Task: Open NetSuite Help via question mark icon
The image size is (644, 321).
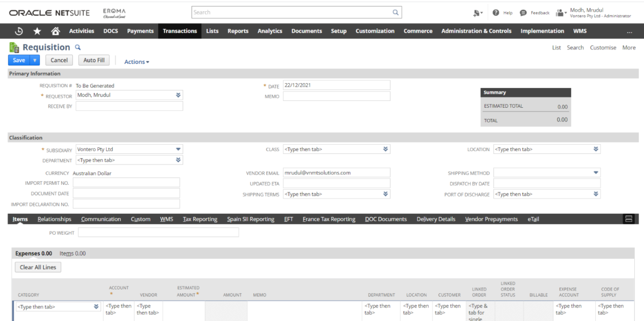Action: [x=494, y=12]
